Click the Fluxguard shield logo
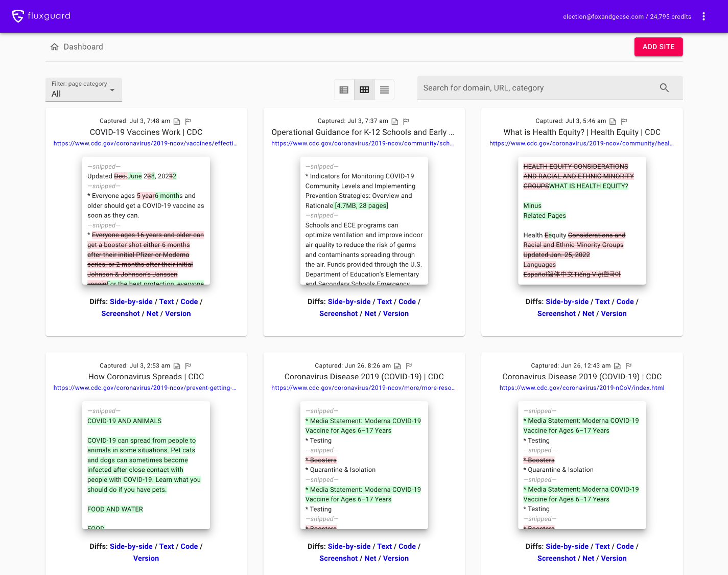The width and height of the screenshot is (728, 575). pyautogui.click(x=18, y=16)
